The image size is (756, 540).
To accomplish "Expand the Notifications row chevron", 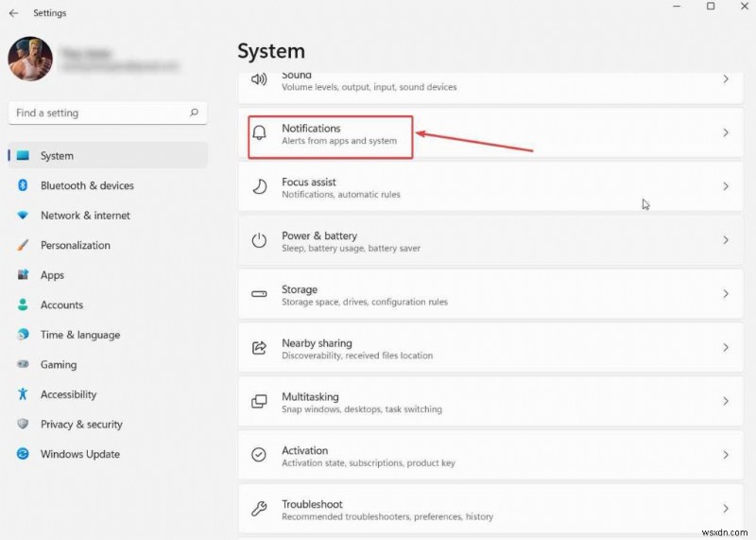I will 726,132.
